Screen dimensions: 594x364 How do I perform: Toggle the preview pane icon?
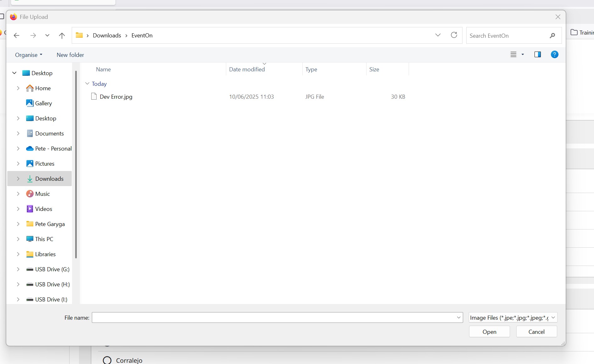[x=537, y=55]
